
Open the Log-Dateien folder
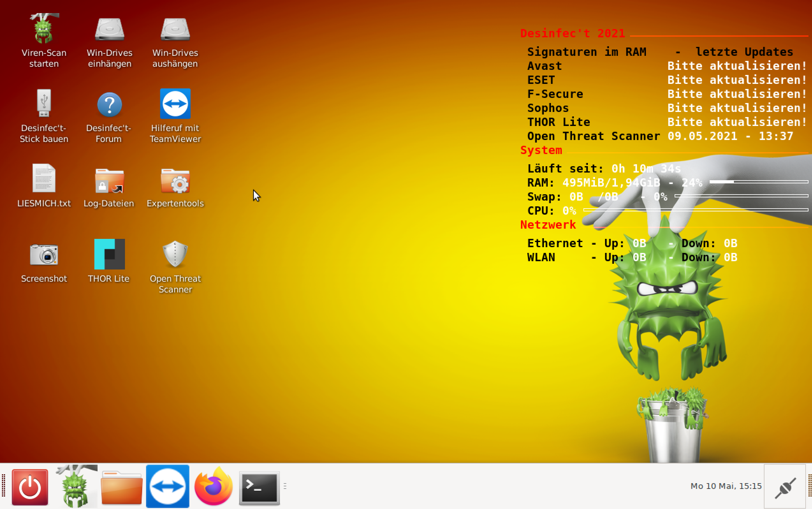[109, 180]
